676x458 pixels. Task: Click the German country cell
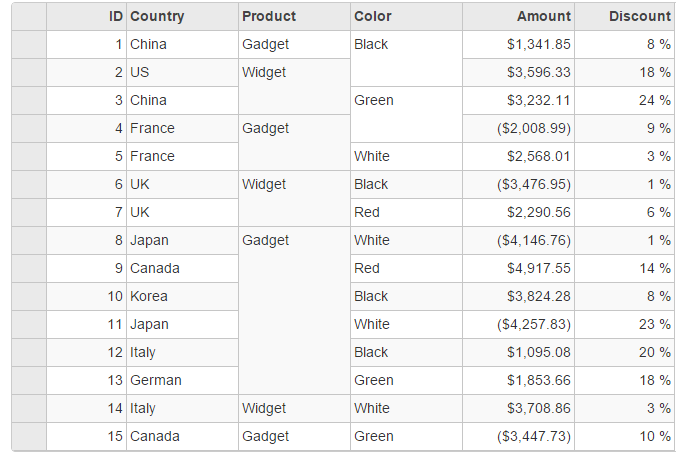point(182,380)
